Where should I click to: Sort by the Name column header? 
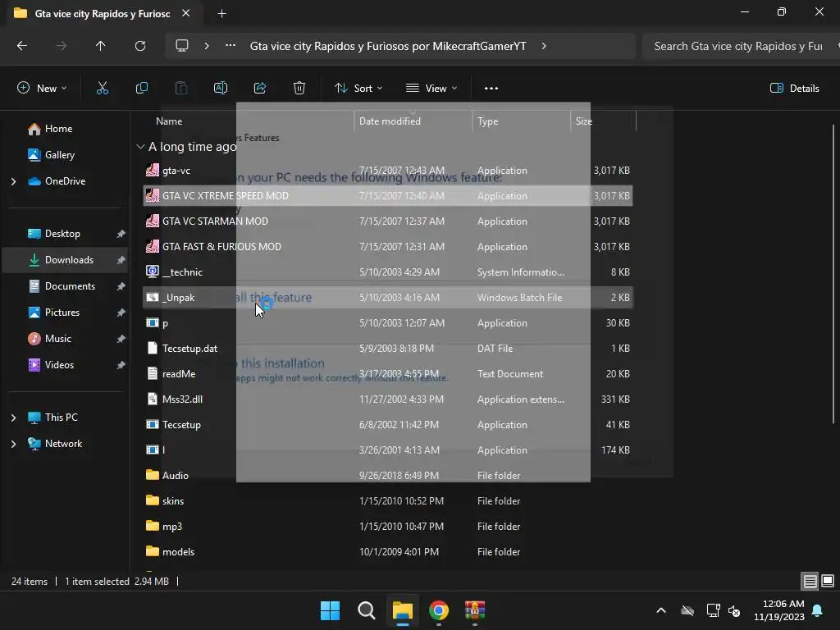tap(169, 121)
